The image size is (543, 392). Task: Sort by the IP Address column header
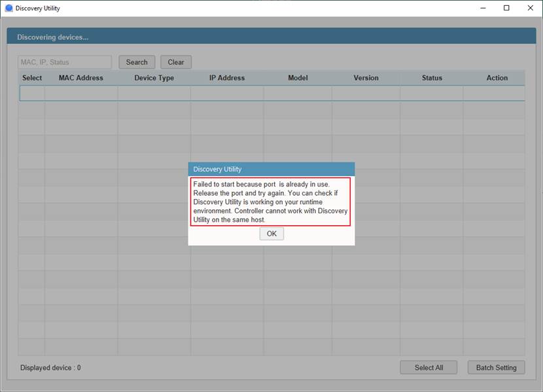227,78
